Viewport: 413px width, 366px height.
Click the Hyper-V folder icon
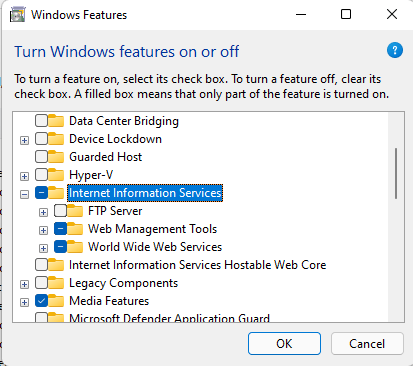[56, 175]
